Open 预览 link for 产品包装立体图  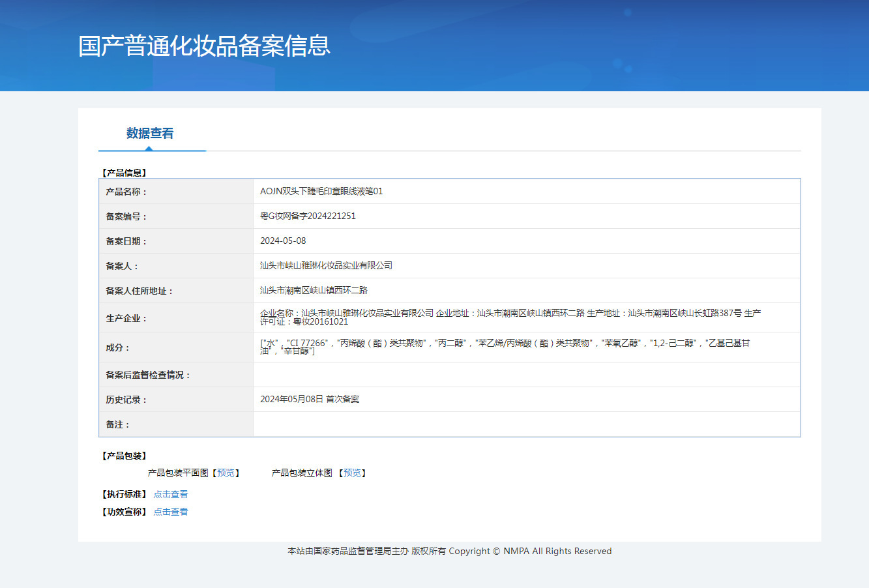tap(353, 473)
